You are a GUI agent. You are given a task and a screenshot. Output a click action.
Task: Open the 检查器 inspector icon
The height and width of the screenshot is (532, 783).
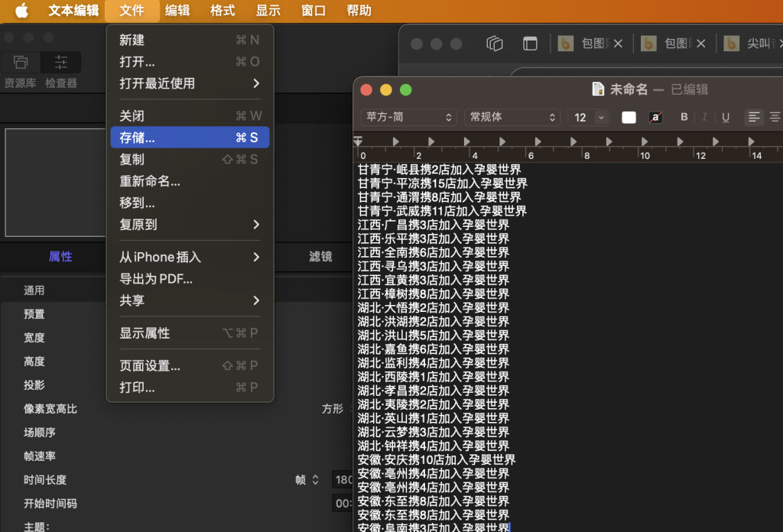(61, 63)
